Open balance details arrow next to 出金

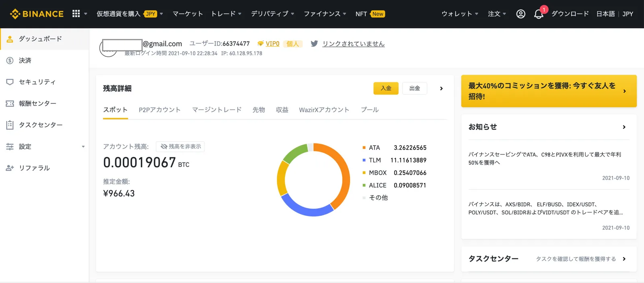point(441,88)
